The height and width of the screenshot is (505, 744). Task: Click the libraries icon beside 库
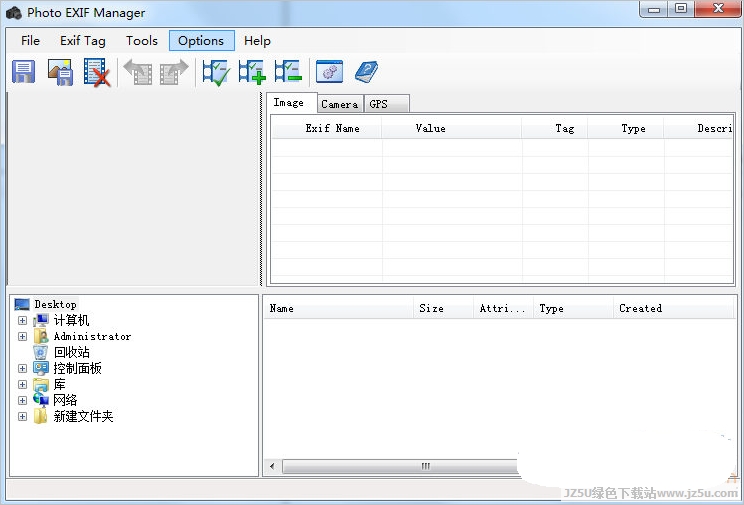coord(41,384)
